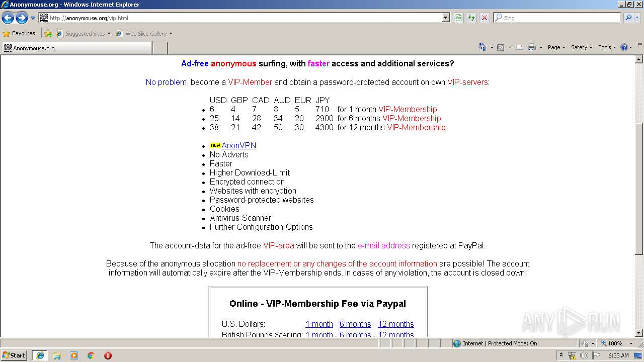Click the Help question mark icon
This screenshot has height=362, width=644.
pyautogui.click(x=624, y=47)
